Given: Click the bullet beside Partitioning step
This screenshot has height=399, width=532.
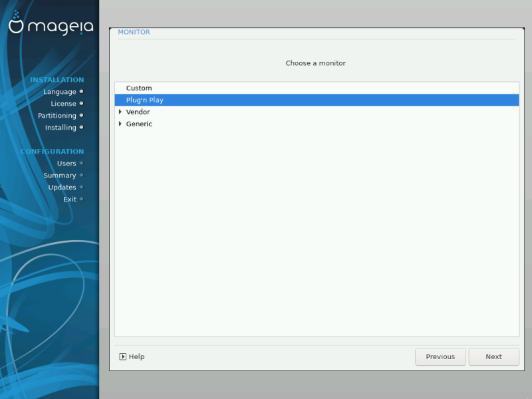Looking at the screenshot, I should (81, 115).
